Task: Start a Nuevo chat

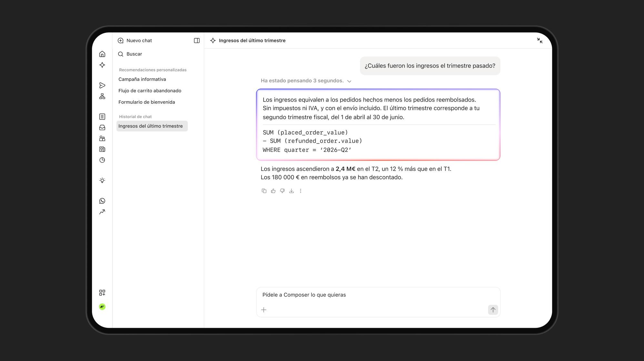Action: click(x=135, y=41)
